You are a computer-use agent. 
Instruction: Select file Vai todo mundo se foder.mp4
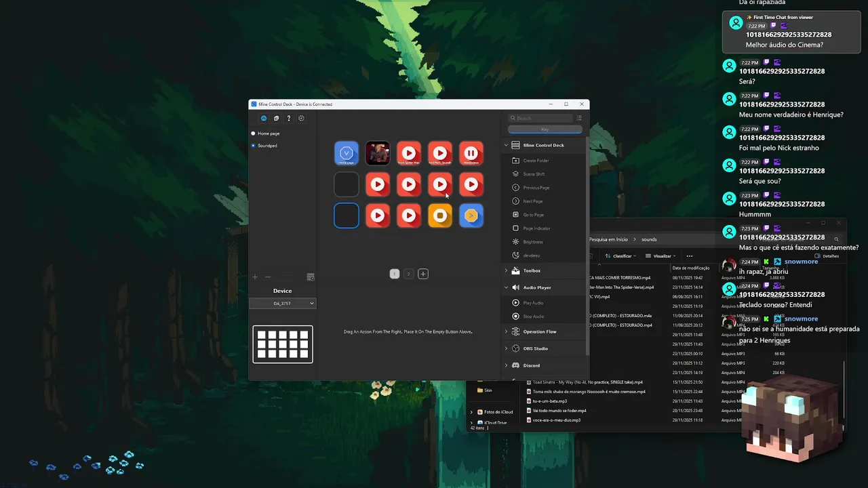point(557,411)
